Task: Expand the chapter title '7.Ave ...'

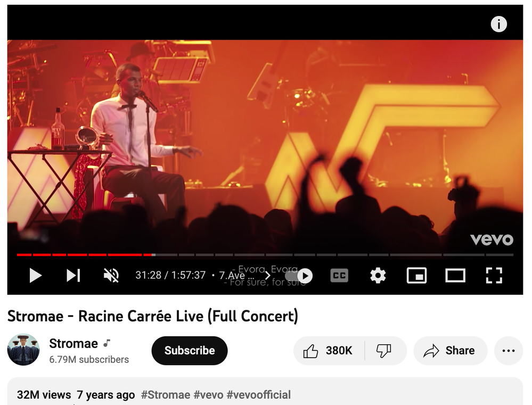Action: coord(244,275)
